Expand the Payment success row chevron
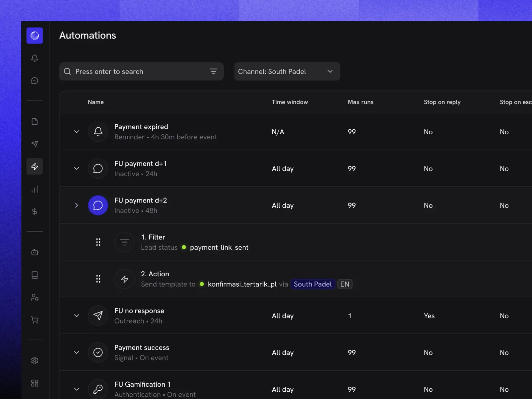532x399 pixels. pyautogui.click(x=76, y=352)
